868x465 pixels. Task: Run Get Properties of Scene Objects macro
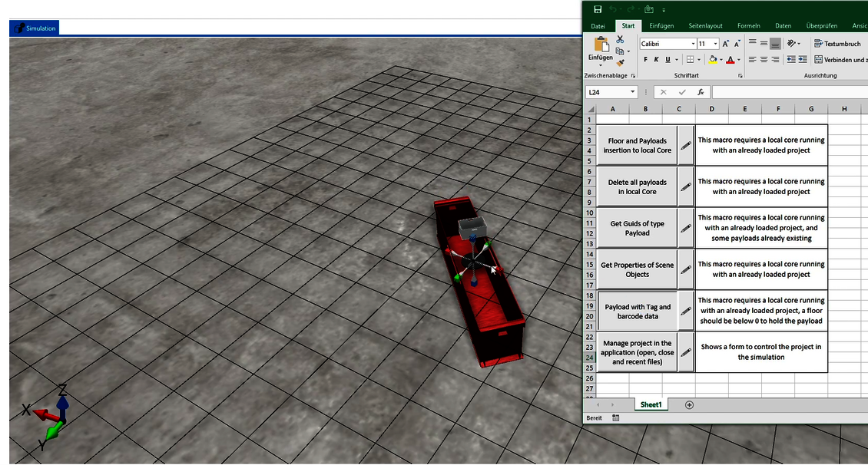click(637, 269)
